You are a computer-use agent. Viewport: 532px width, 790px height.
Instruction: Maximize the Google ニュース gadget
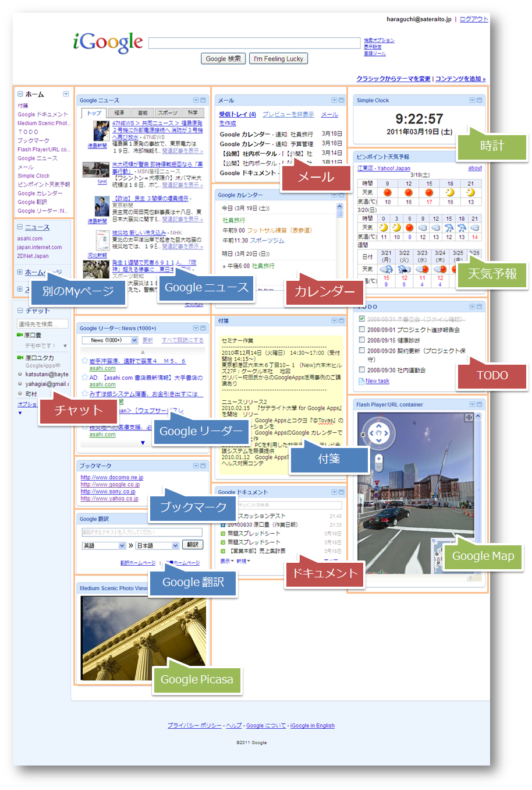203,100
